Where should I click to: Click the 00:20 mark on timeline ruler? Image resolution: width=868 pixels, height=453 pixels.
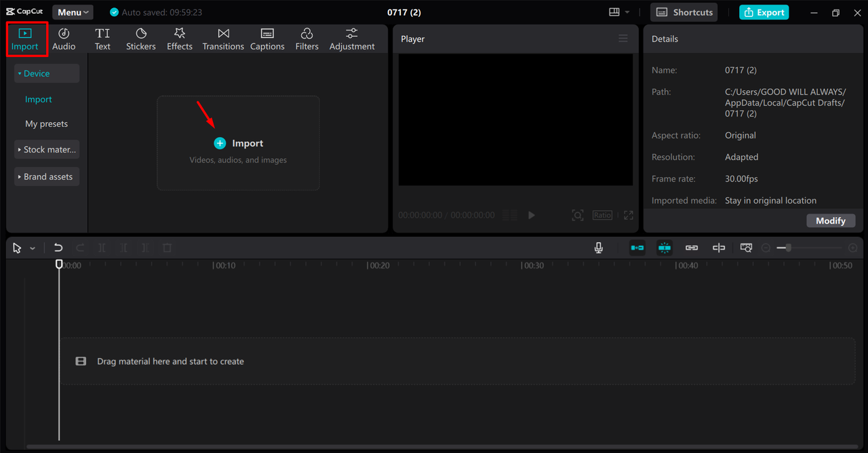tap(378, 265)
